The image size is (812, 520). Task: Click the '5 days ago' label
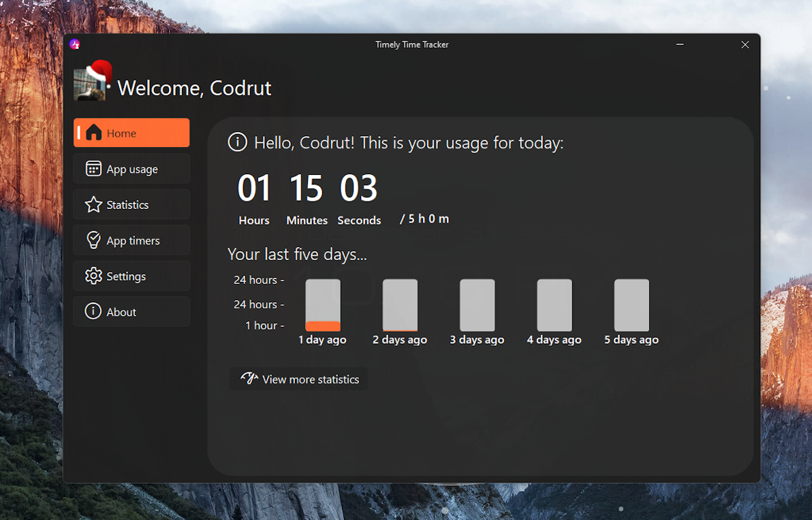tap(631, 340)
